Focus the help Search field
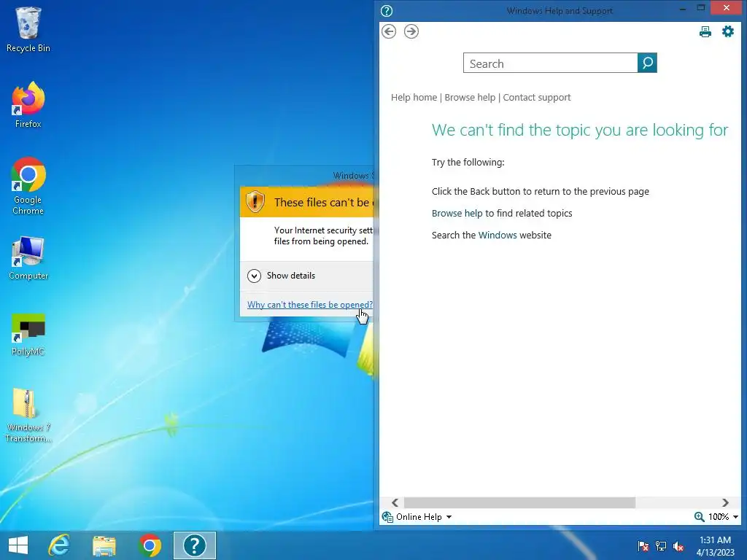Viewport: 747px width, 560px height. (550, 63)
